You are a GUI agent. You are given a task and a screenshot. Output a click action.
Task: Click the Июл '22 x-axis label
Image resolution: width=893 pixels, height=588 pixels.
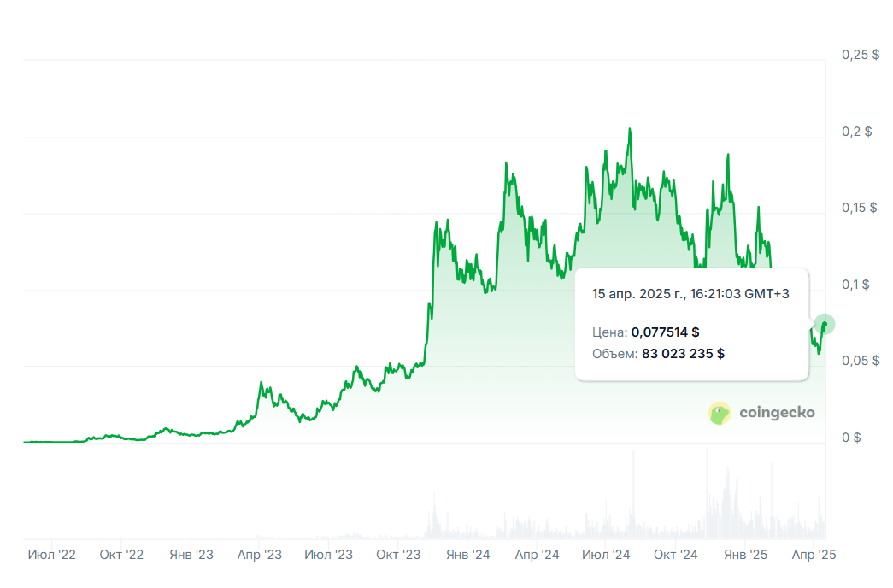52,555
